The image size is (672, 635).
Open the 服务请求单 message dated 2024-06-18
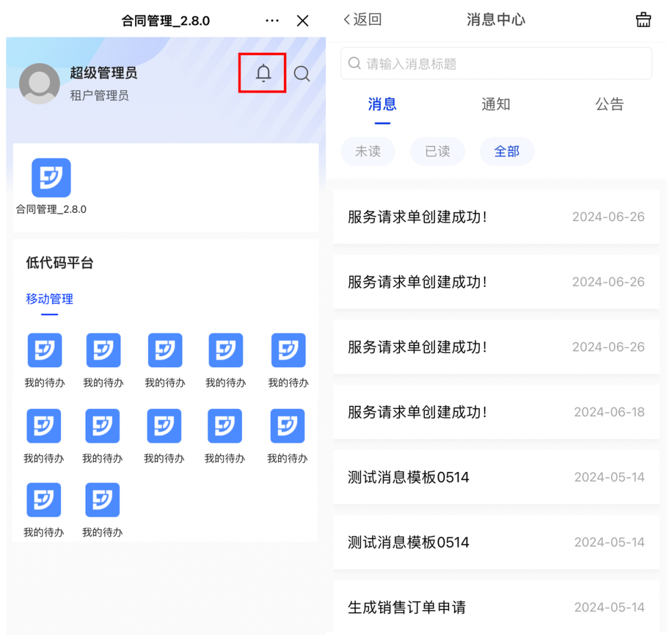496,412
